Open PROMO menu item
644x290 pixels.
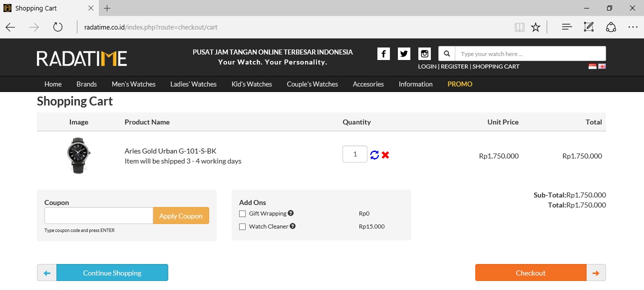point(460,84)
